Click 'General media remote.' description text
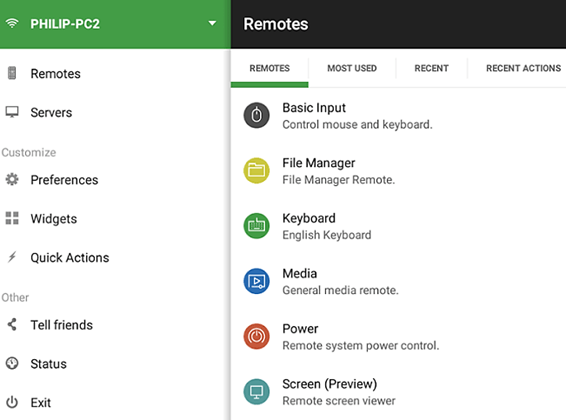 (x=340, y=290)
